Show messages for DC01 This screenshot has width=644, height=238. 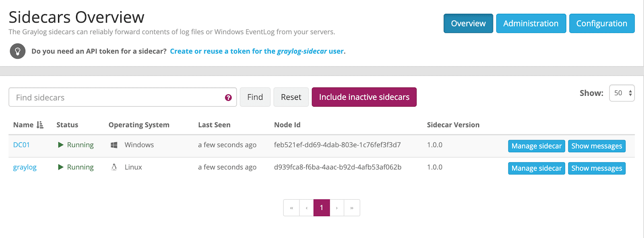coord(597,146)
